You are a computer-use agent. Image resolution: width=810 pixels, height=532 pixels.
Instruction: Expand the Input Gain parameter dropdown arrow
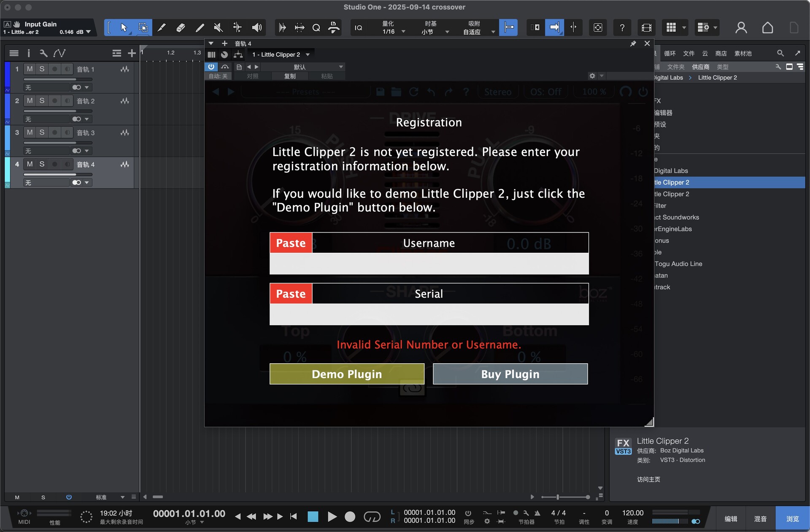click(x=88, y=32)
